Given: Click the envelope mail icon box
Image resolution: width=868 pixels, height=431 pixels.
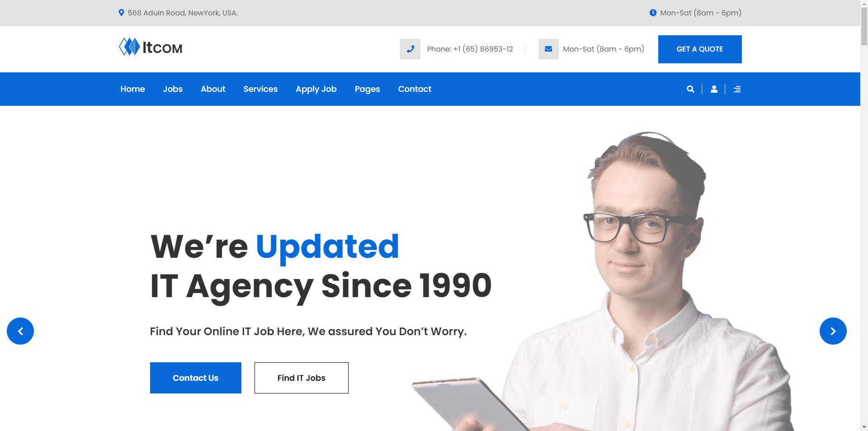Looking at the screenshot, I should (548, 49).
